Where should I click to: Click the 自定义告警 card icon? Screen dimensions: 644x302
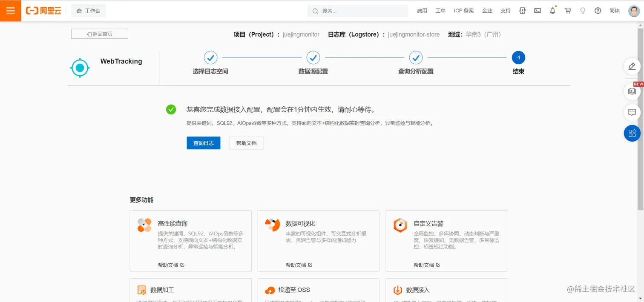400,225
